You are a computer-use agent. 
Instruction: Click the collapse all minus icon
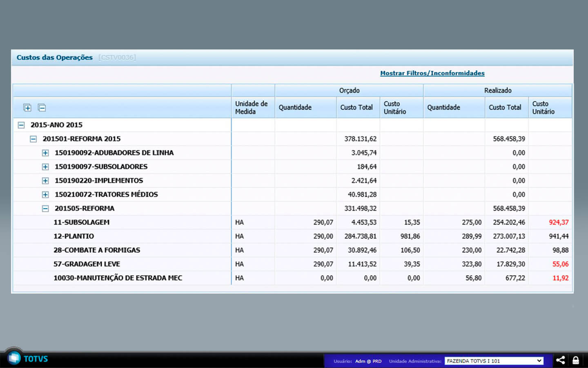42,108
